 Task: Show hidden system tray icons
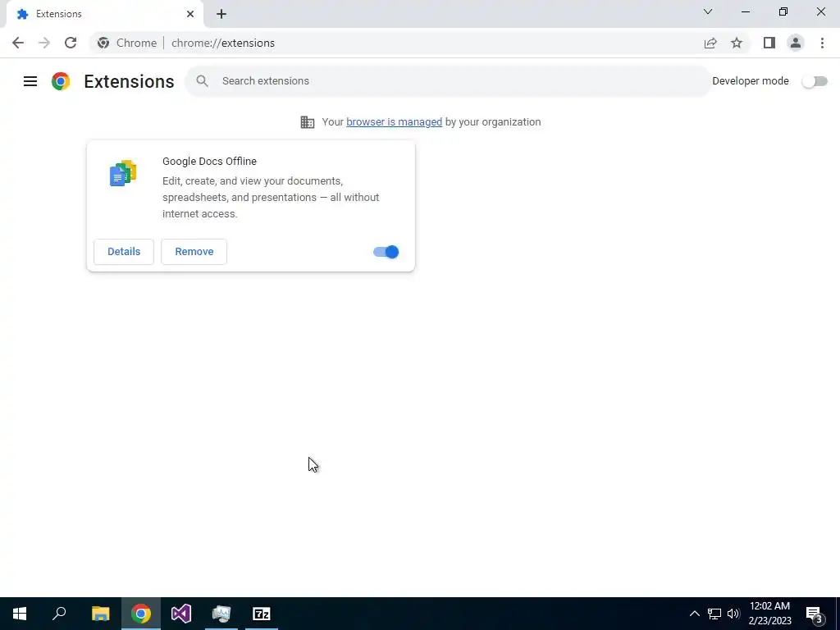pos(694,614)
